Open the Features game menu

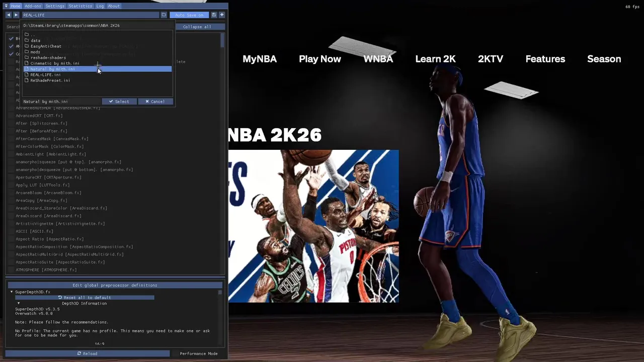[x=545, y=59]
